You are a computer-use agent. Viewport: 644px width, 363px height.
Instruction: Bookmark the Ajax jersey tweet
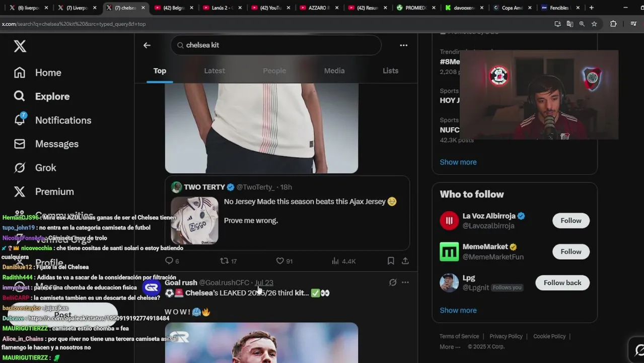point(391,261)
